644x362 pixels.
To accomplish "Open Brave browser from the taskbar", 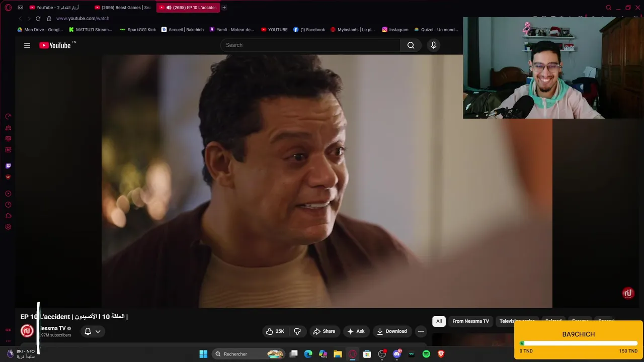I will tap(441, 354).
